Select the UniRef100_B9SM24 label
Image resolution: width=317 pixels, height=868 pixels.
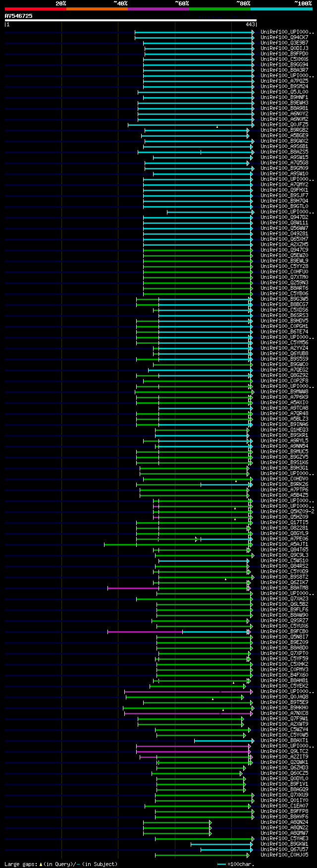click(284, 86)
